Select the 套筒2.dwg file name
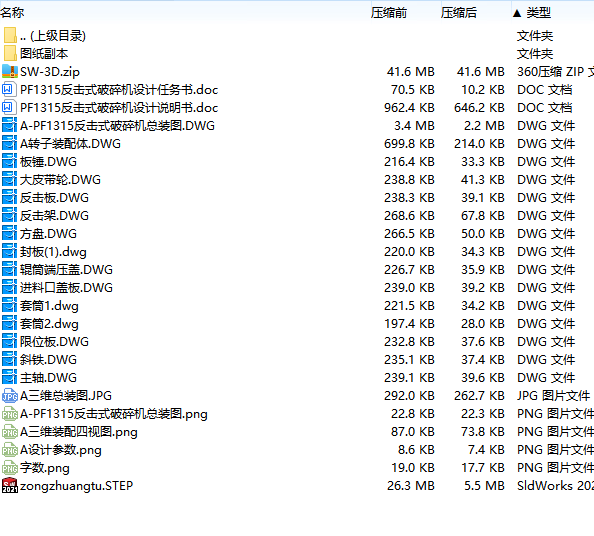Image resolution: width=594 pixels, height=536 pixels. click(49, 324)
